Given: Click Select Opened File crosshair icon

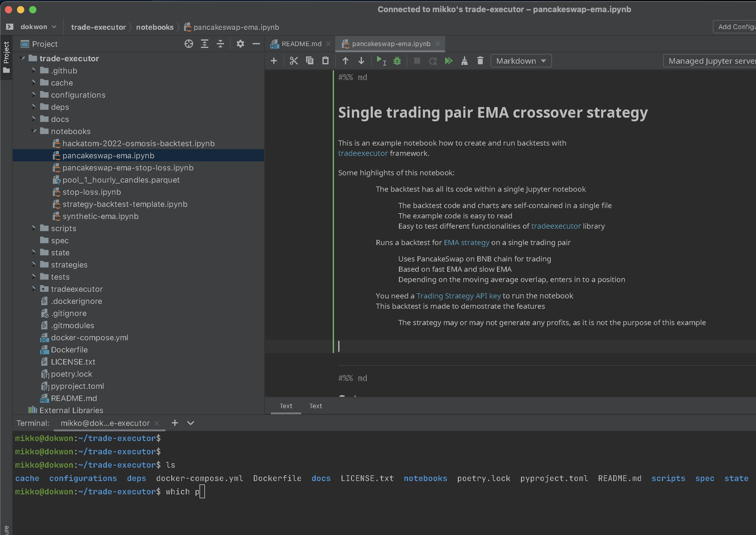Looking at the screenshot, I should tap(189, 44).
